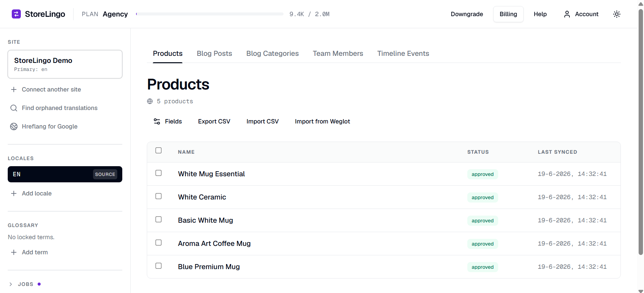The image size is (644, 293).
Task: Click Connect another site
Action: point(51,89)
